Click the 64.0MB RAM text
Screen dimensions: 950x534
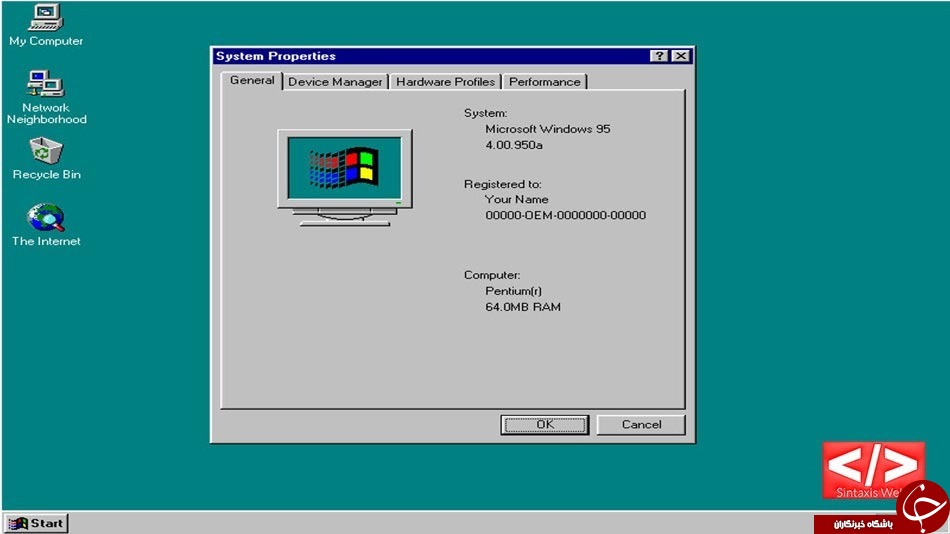tap(523, 307)
